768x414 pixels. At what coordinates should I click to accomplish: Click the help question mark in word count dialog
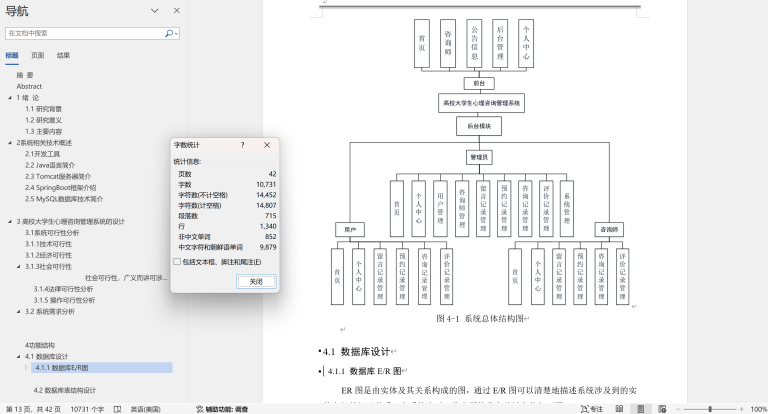tap(243, 145)
